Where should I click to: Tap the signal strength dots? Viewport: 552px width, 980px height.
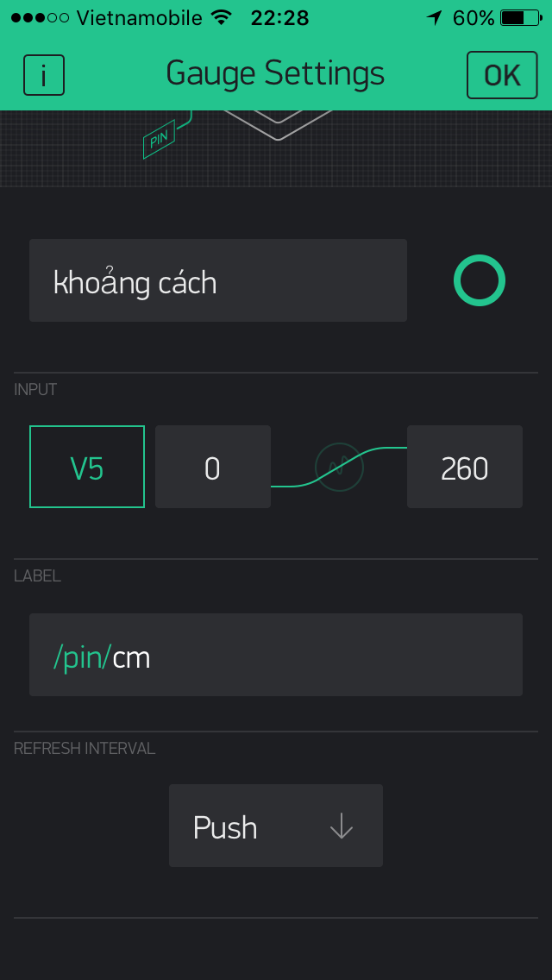pyautogui.click(x=39, y=17)
